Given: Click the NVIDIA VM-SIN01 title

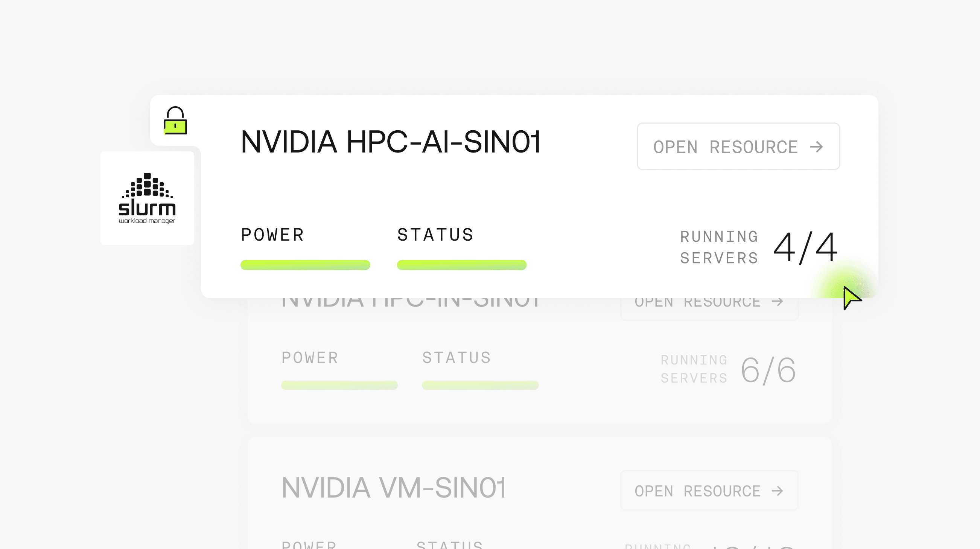Looking at the screenshot, I should click(x=393, y=488).
